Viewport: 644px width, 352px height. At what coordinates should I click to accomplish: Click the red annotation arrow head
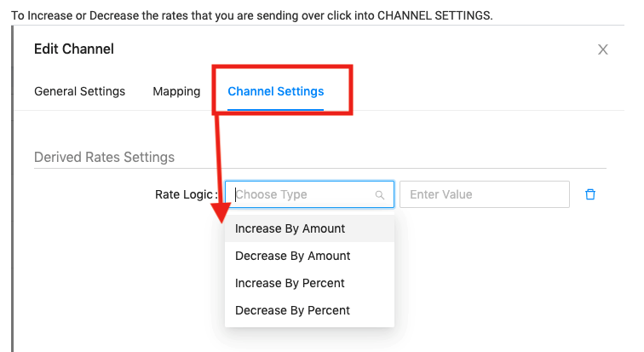click(x=221, y=212)
